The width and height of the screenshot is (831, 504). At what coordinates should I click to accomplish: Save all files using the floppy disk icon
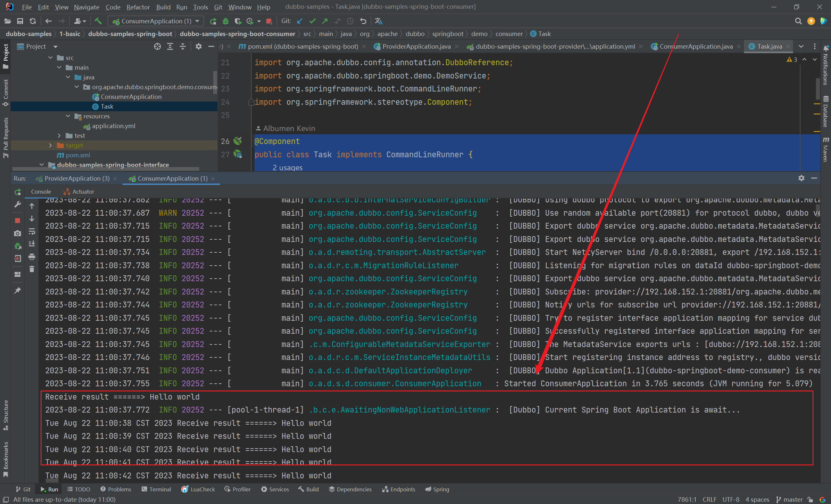20,21
